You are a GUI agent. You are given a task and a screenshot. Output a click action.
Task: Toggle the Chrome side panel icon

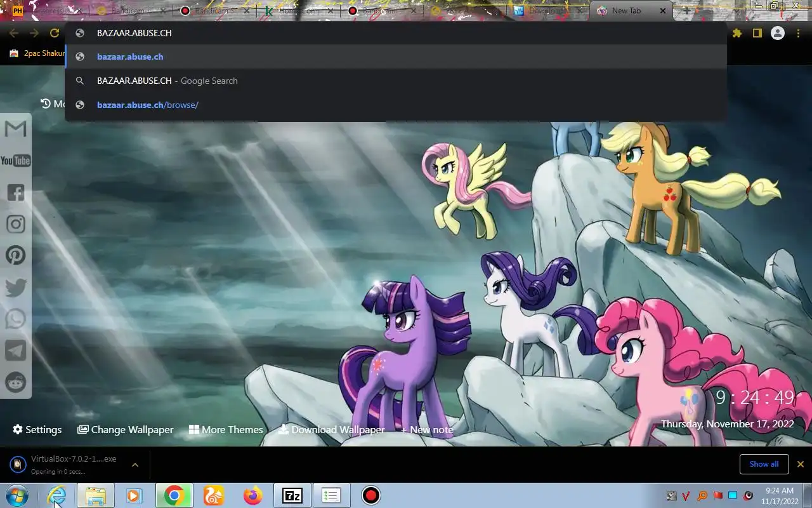[x=757, y=33]
